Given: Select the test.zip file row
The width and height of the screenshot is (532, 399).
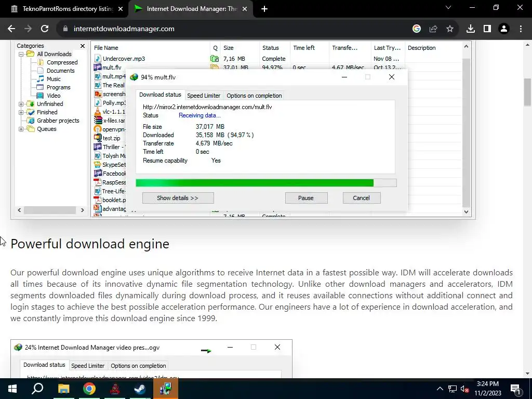Looking at the screenshot, I should (109, 138).
